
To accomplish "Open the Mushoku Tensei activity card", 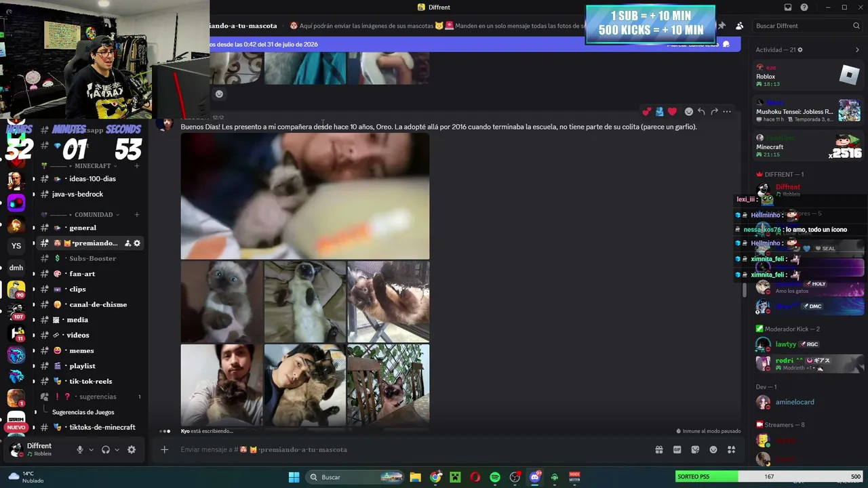I will [x=808, y=111].
